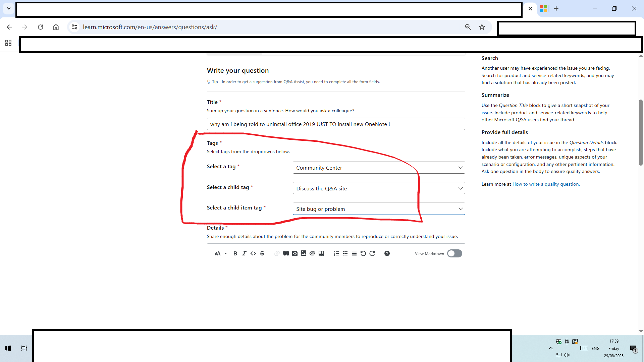The width and height of the screenshot is (644, 362).
Task: Bookmark this page with the star icon
Action: [x=482, y=27]
